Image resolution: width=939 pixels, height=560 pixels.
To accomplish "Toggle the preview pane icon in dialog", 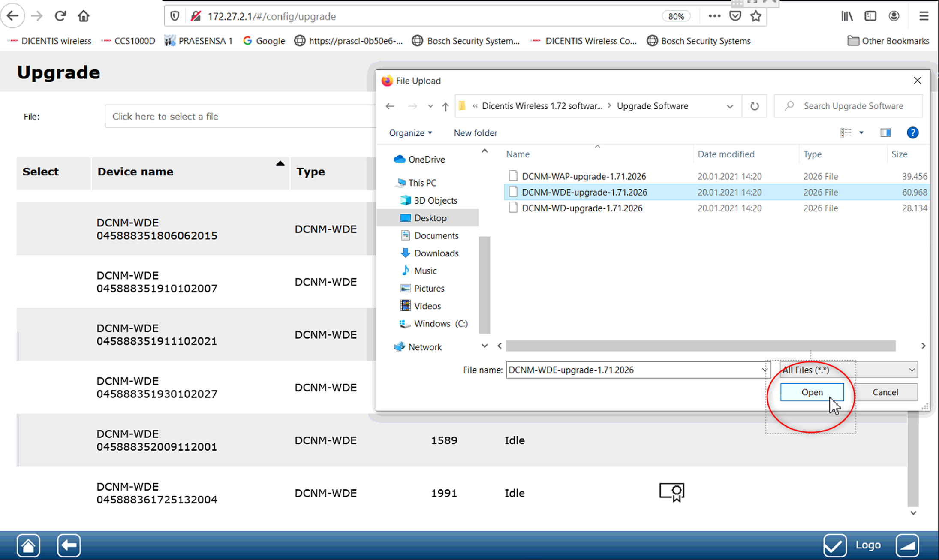I will [885, 133].
